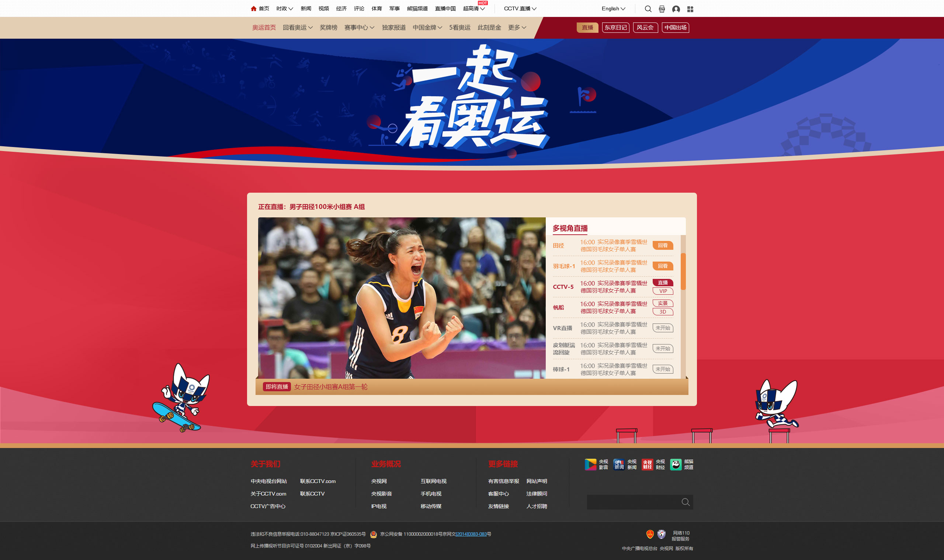Image resolution: width=944 pixels, height=560 pixels.
Task: Open the [2014]0383-083 license link
Action: click(x=471, y=534)
